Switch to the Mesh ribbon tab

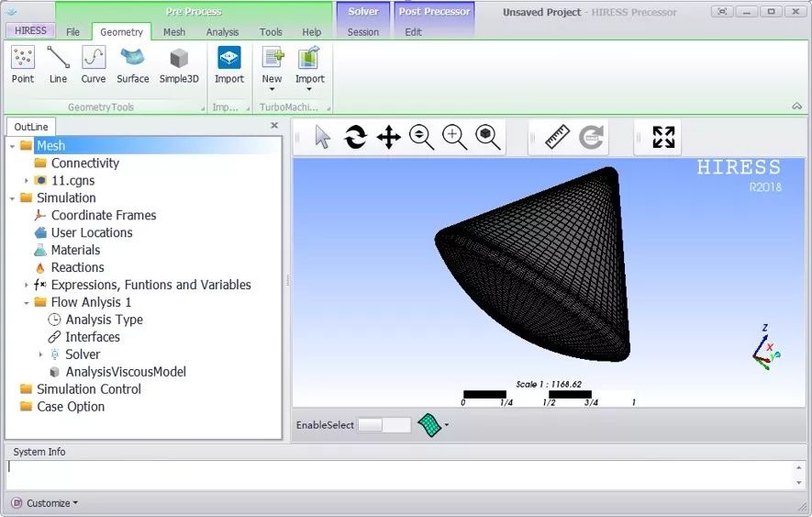[174, 32]
